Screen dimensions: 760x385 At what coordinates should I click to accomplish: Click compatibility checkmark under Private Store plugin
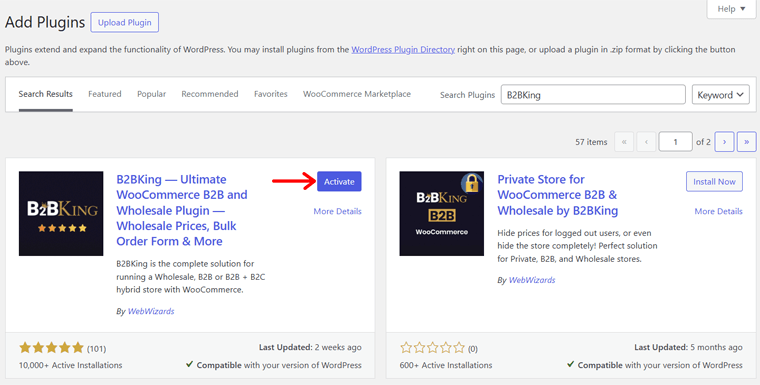570,364
